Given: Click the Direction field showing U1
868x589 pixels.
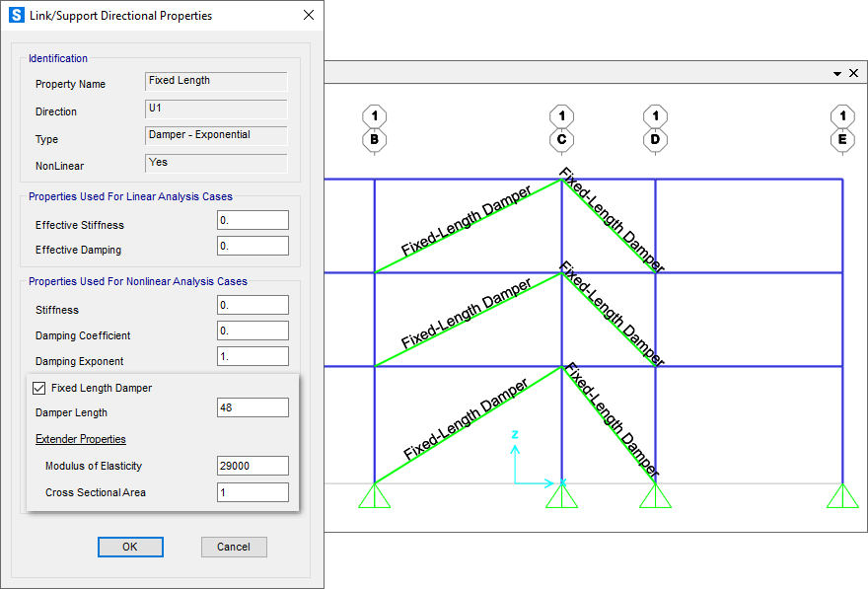Looking at the screenshot, I should point(215,108).
